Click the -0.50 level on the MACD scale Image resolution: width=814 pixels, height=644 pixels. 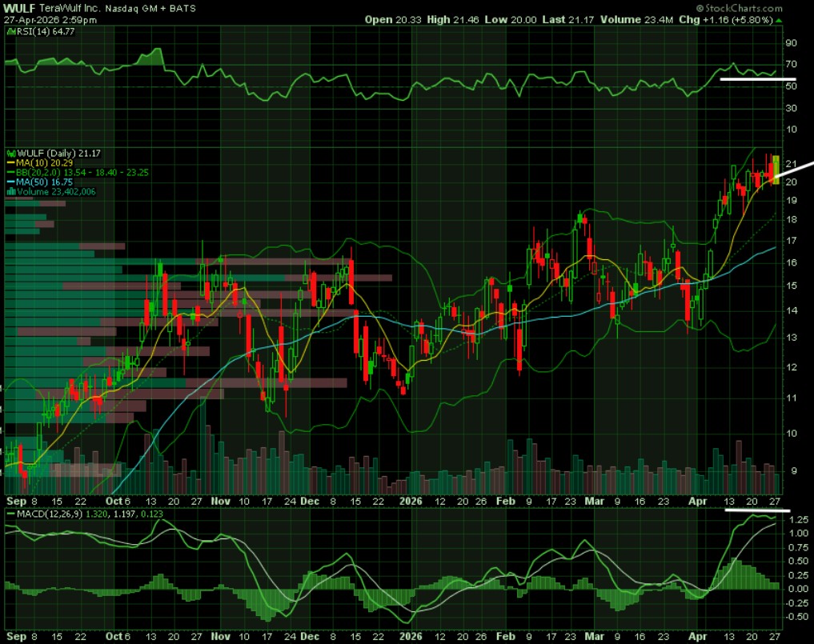click(797, 617)
